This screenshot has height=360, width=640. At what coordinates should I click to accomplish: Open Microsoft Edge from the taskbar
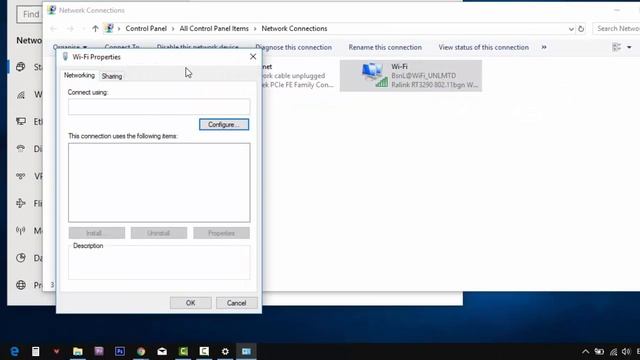point(15,351)
